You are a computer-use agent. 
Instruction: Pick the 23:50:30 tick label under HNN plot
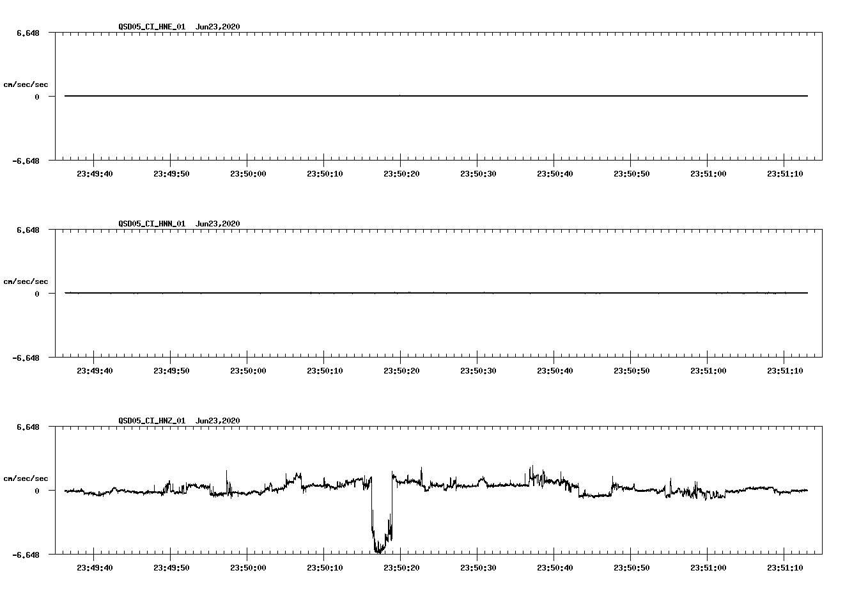pyautogui.click(x=478, y=371)
